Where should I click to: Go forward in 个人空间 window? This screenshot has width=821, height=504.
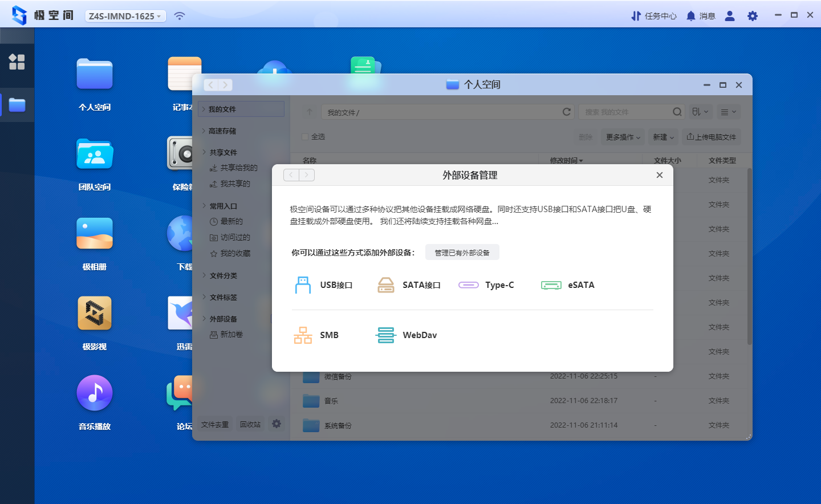tap(225, 85)
